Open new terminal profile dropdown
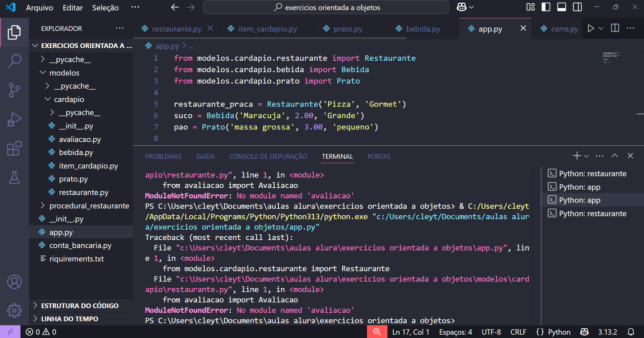 (586, 156)
